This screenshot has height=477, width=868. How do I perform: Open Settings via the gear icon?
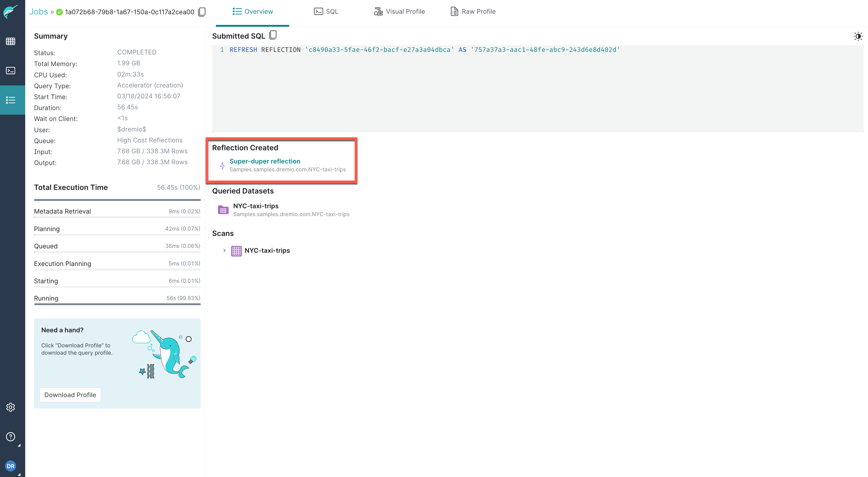tap(10, 407)
